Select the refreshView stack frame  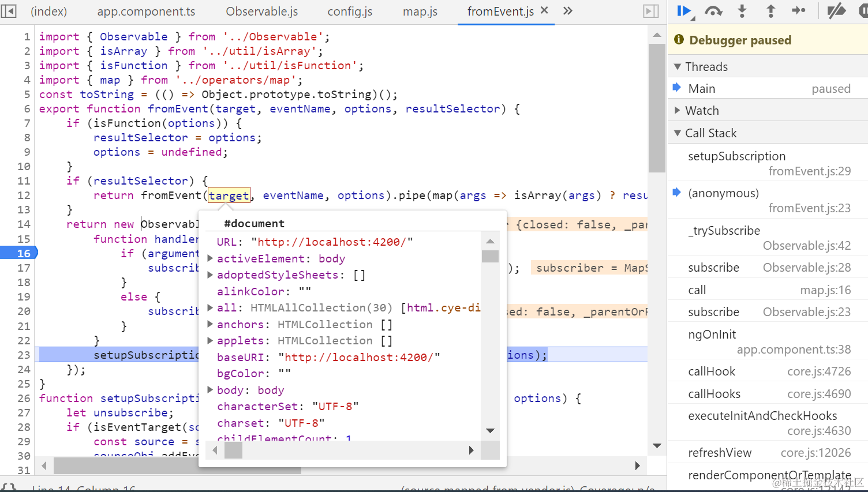tap(768, 453)
